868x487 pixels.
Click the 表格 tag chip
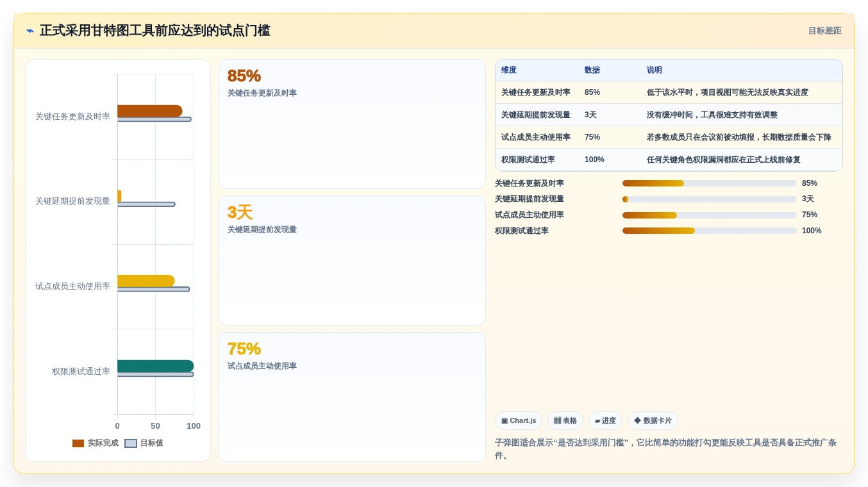(565, 421)
